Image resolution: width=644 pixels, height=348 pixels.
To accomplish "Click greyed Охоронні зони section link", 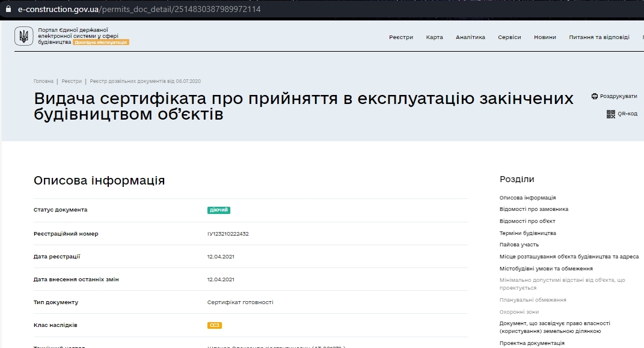I will point(519,312).
